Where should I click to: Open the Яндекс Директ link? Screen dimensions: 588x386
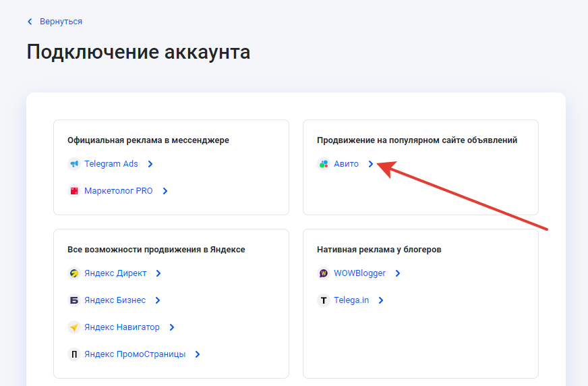pyautogui.click(x=115, y=273)
